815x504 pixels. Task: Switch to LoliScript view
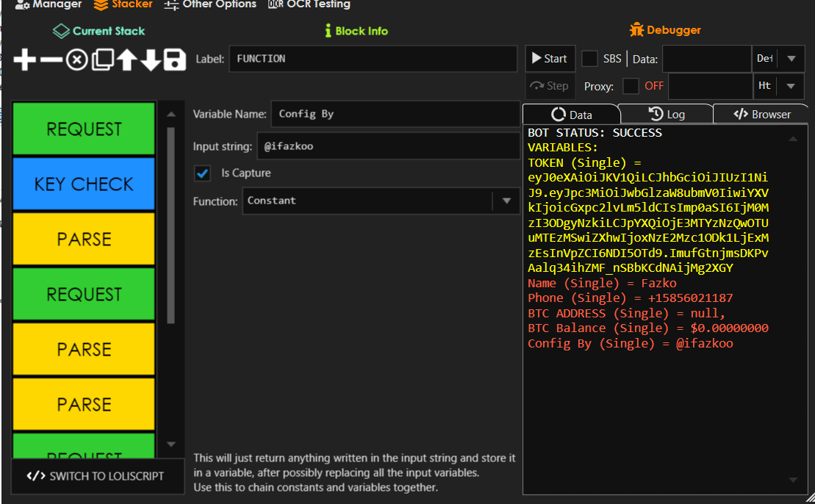pos(98,477)
